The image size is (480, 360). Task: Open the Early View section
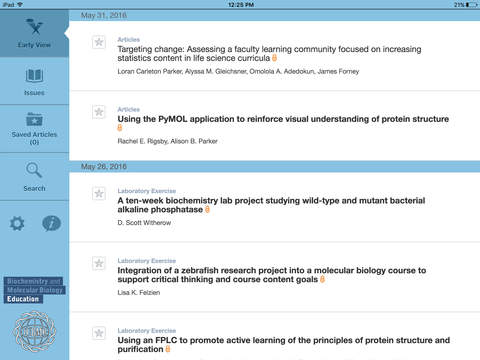tap(34, 33)
